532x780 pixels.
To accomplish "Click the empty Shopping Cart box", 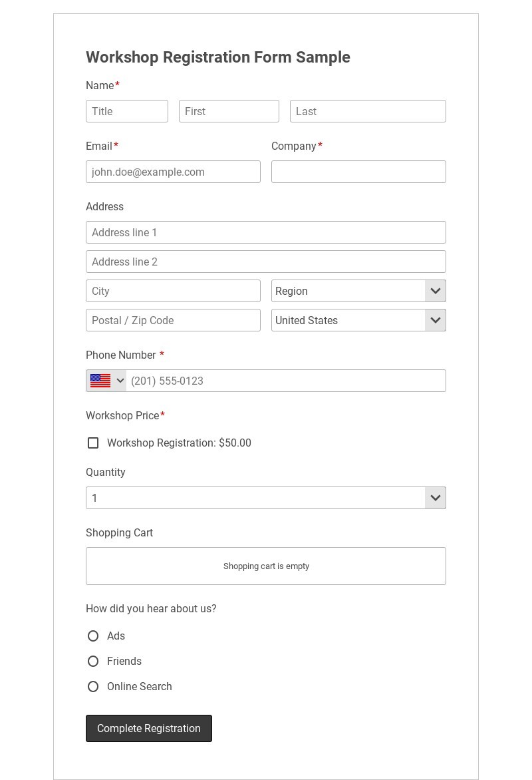I will click(x=265, y=566).
